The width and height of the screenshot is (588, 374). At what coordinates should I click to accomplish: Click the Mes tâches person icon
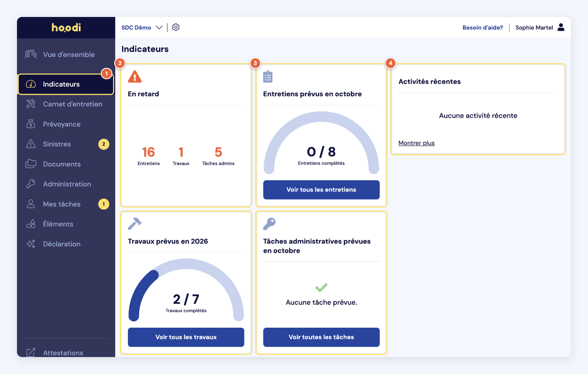(31, 204)
